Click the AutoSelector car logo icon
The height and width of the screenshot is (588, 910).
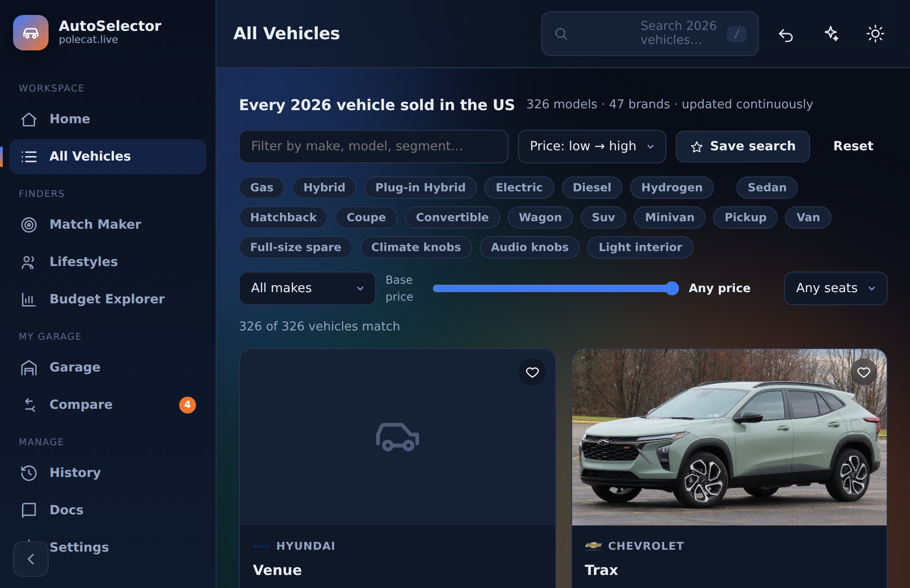click(31, 33)
